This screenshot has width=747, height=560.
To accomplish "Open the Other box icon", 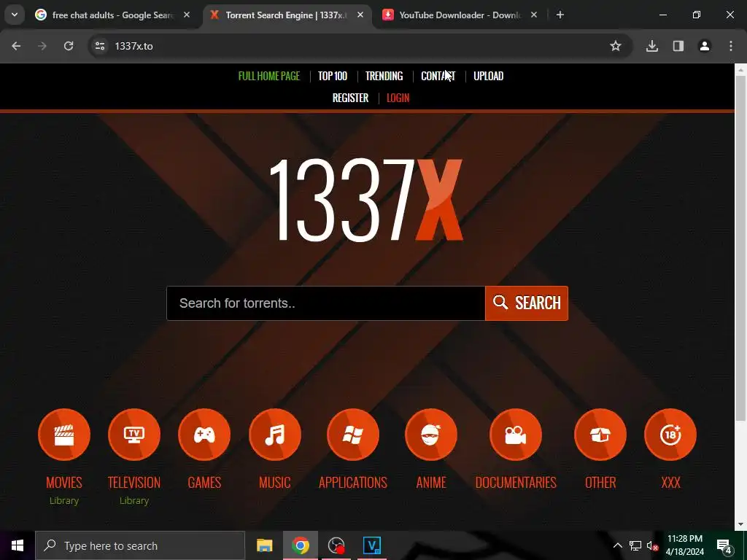I will tap(600, 435).
